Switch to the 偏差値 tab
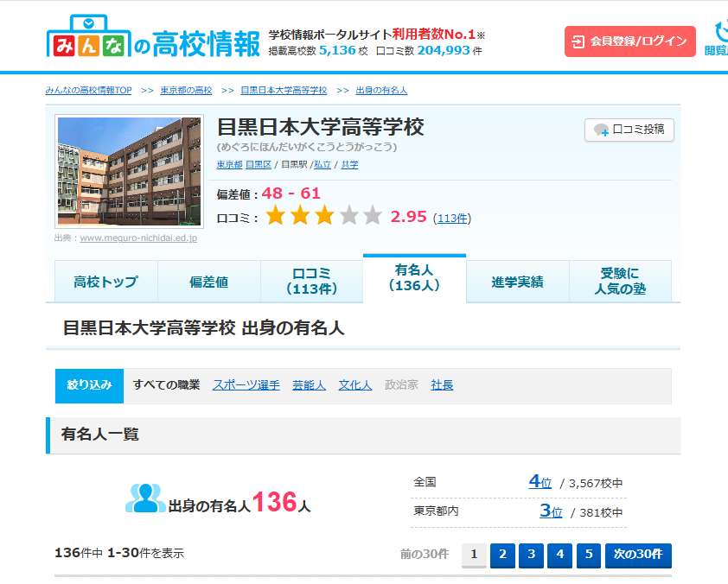The image size is (728, 584). 209,282
